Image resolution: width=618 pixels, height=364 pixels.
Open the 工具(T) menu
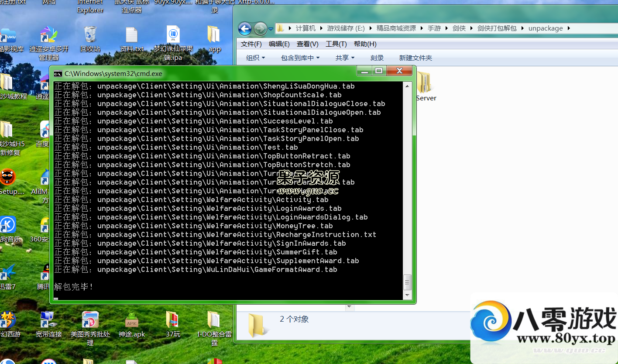point(336,44)
